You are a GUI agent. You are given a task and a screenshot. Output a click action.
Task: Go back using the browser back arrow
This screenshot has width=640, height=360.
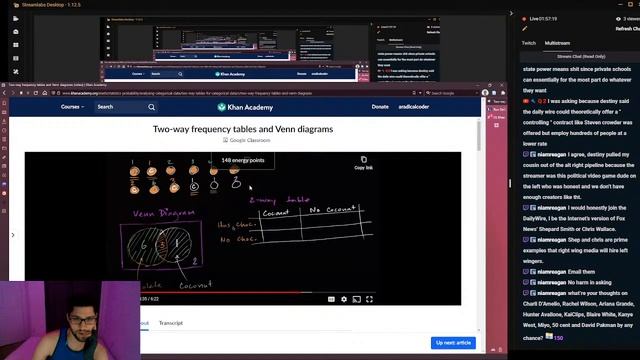point(4,93)
